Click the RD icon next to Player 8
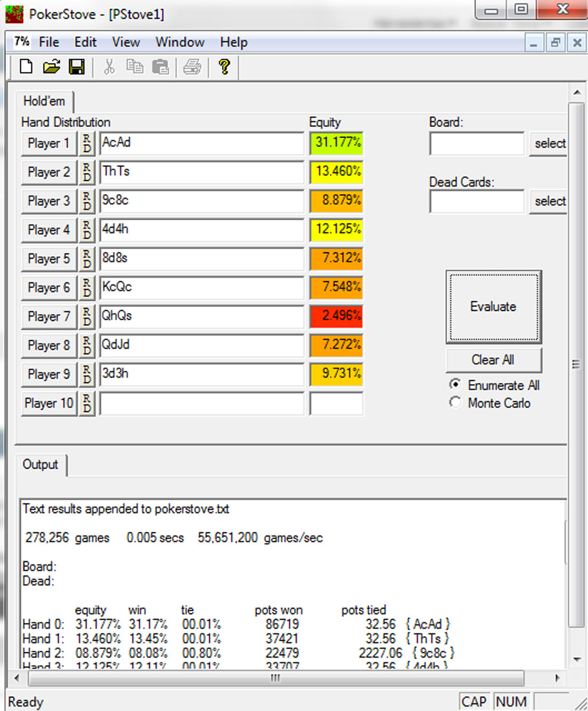The width and height of the screenshot is (588, 711). tap(87, 345)
